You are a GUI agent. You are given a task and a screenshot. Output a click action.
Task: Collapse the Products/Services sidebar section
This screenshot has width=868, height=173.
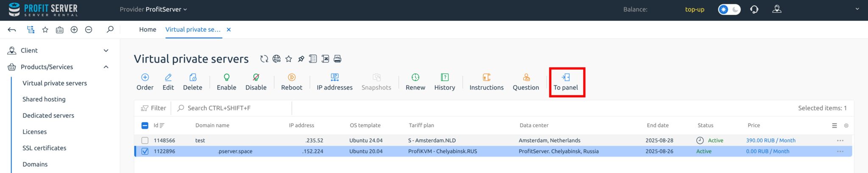[106, 67]
